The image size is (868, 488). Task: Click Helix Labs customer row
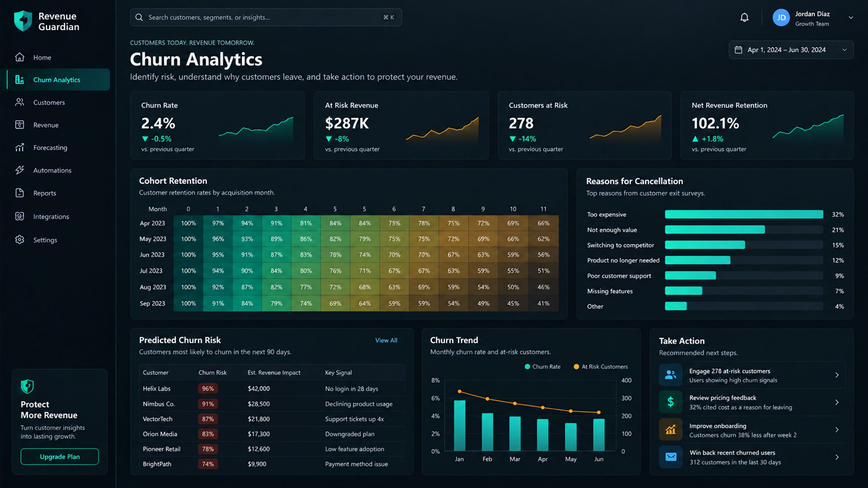[x=272, y=388]
